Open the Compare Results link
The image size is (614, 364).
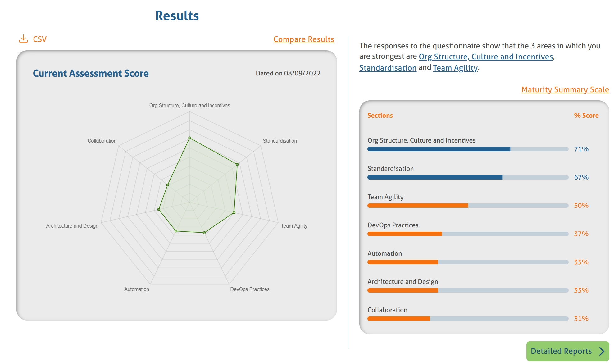[303, 39]
